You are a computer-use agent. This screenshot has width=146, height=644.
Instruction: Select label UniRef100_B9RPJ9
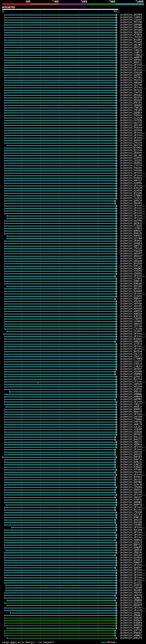click(x=131, y=281)
